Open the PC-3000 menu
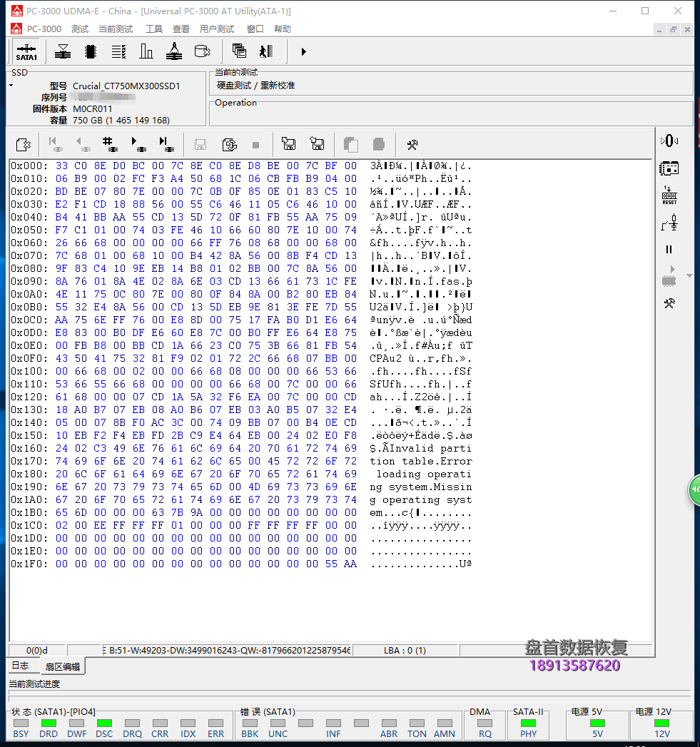700x747 pixels. click(x=44, y=29)
